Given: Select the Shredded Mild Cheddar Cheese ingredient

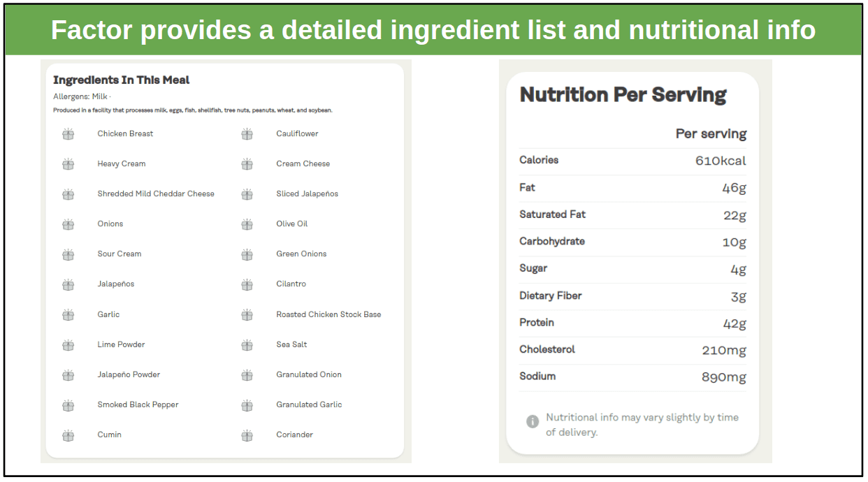Looking at the screenshot, I should tap(156, 193).
